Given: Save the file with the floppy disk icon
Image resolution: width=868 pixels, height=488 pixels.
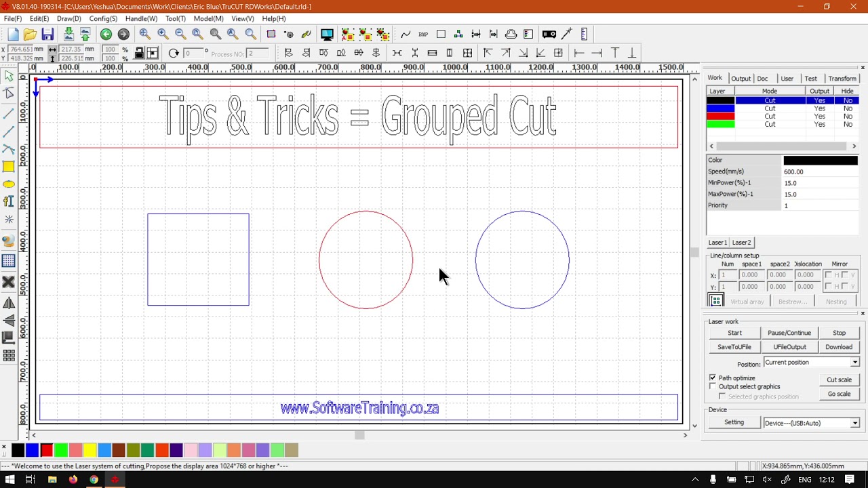Looking at the screenshot, I should tap(47, 35).
